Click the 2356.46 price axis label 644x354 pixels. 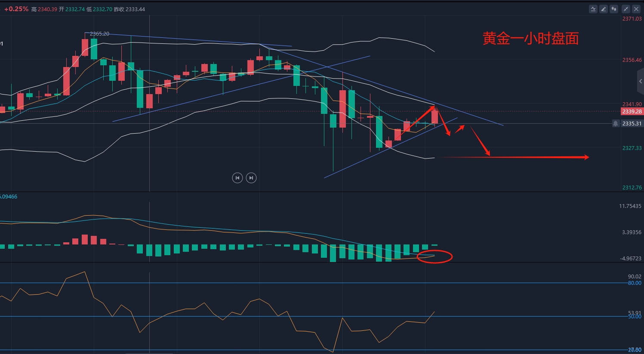click(x=632, y=60)
